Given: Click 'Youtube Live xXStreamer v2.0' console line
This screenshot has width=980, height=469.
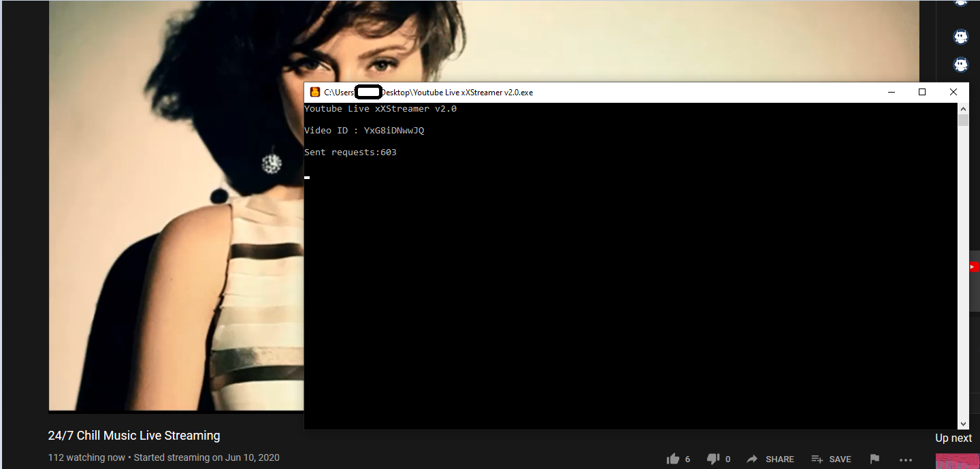Looking at the screenshot, I should click(x=380, y=108).
